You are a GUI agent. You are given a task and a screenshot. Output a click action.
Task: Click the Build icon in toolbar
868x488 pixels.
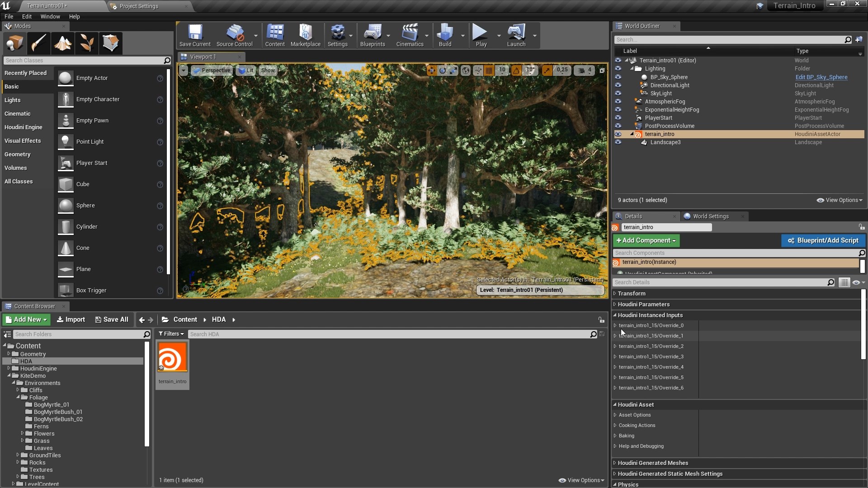[x=445, y=33]
